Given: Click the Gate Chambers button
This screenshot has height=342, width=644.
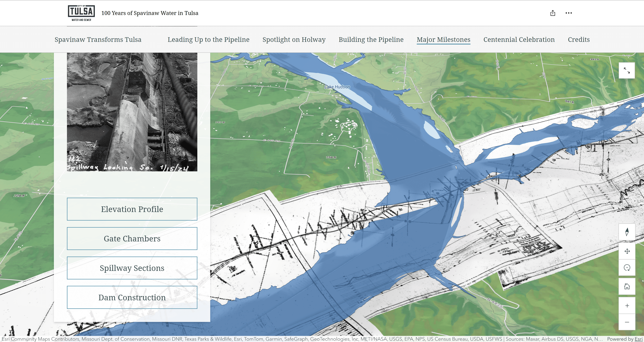Looking at the screenshot, I should pyautogui.click(x=132, y=238).
